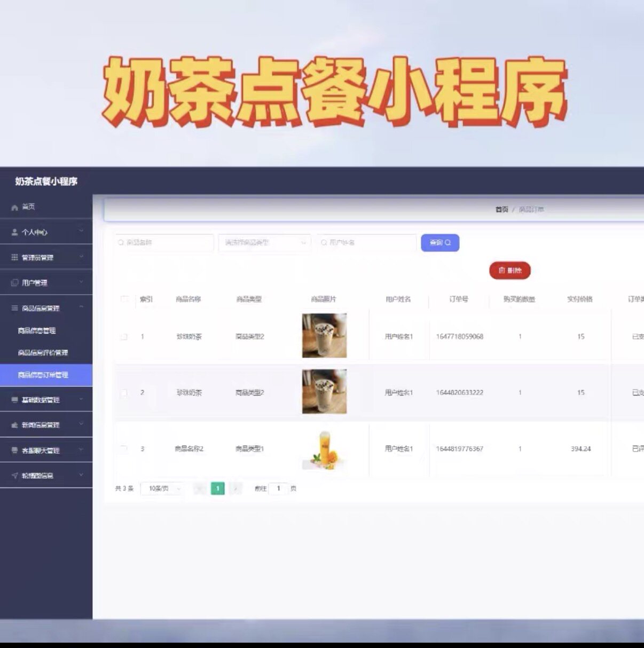Click order number 1647718059068
Image resolution: width=644 pixels, height=648 pixels.
tap(460, 337)
